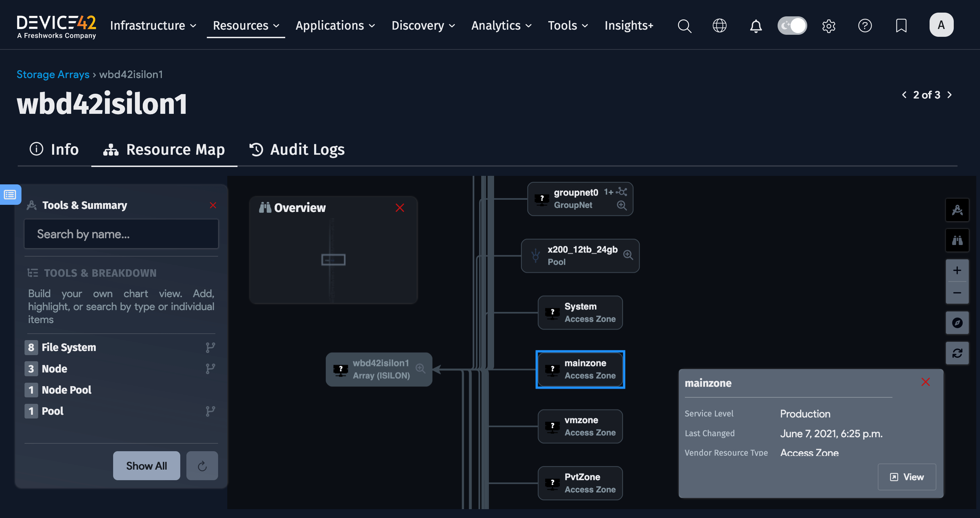Image resolution: width=980 pixels, height=518 pixels.
Task: Zoom in on the map with the plus control
Action: click(x=957, y=270)
